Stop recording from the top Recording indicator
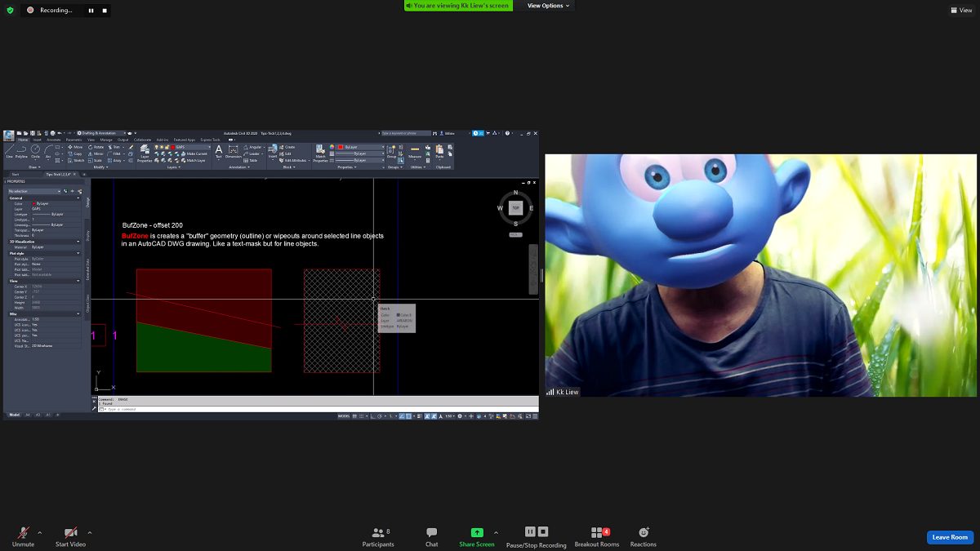 click(105, 11)
